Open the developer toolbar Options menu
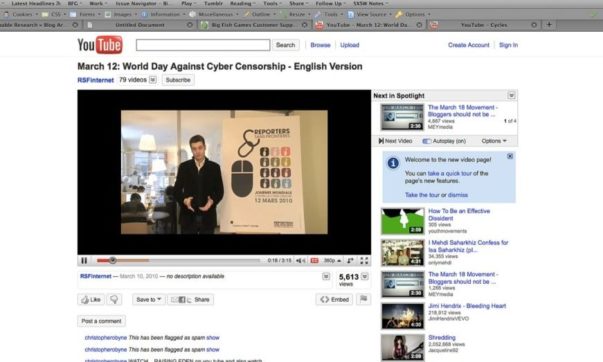Viewport: 603px width, 362px height. [413, 14]
